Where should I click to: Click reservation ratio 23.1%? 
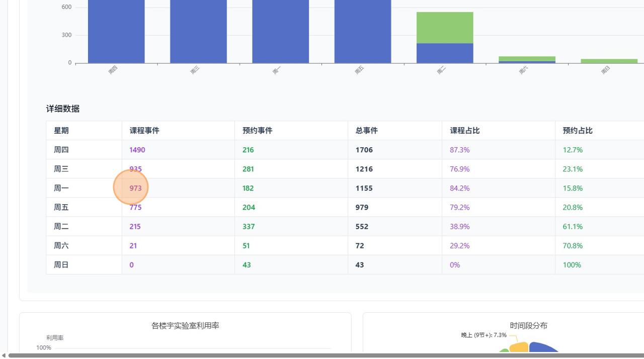pyautogui.click(x=573, y=169)
